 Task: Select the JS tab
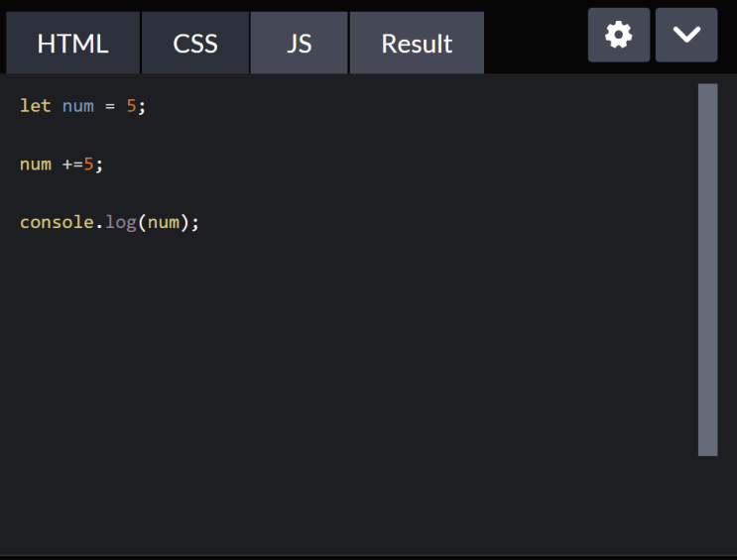(299, 44)
